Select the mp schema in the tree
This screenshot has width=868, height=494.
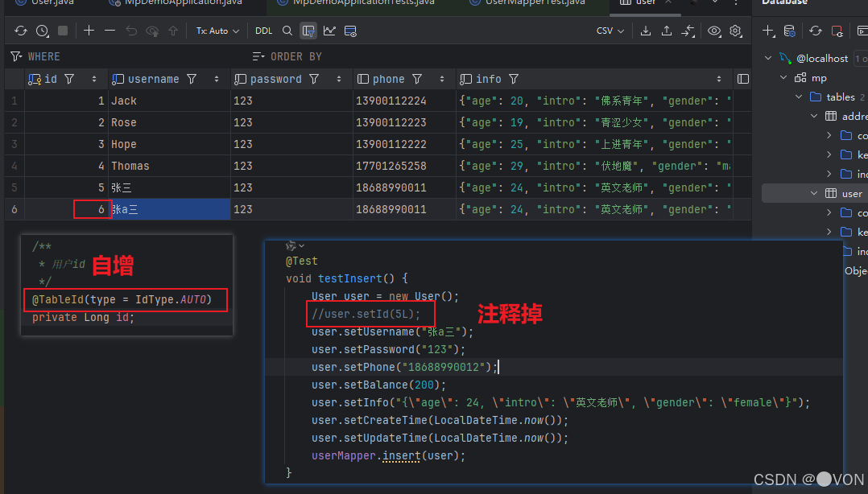tap(819, 78)
